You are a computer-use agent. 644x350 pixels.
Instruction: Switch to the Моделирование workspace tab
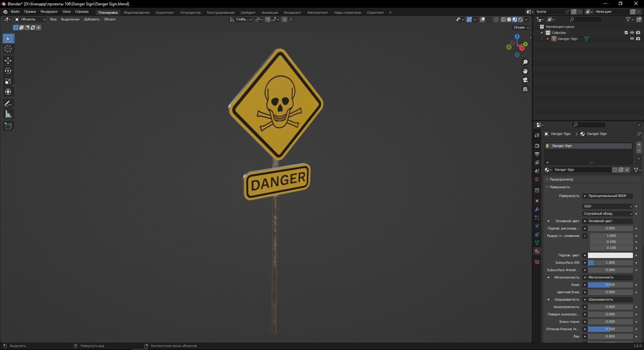[x=137, y=13]
